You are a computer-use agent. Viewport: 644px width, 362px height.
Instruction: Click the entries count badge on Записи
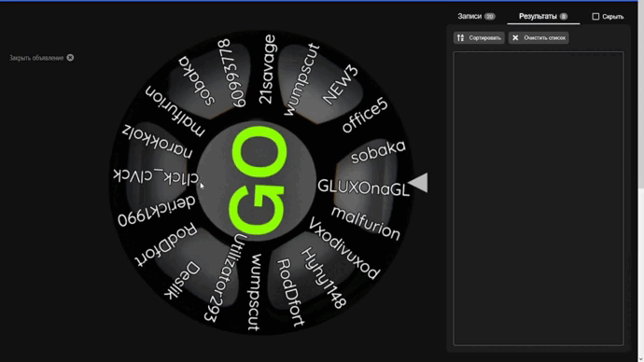489,17
